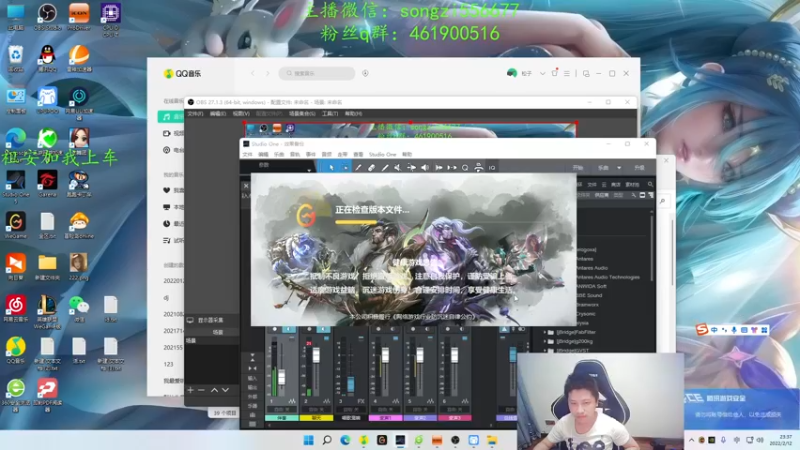Open the user account dropdown in QQ音乐
Viewport: 800px width, 450px height.
542,73
